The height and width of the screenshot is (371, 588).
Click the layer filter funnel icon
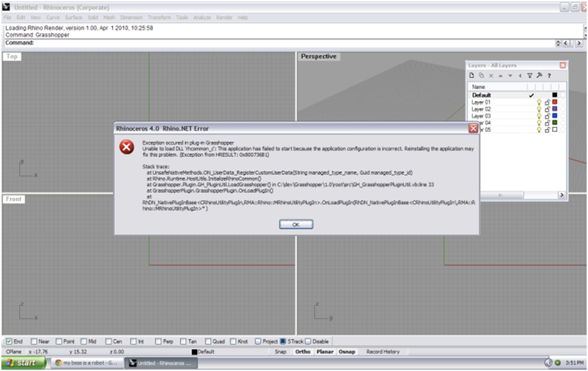pos(530,75)
